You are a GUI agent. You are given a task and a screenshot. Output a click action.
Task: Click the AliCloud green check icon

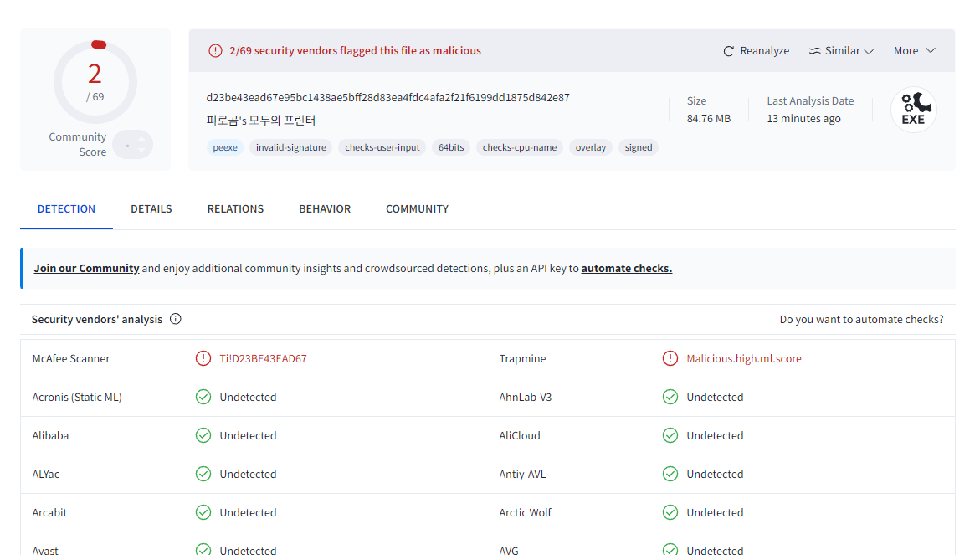[x=670, y=435]
